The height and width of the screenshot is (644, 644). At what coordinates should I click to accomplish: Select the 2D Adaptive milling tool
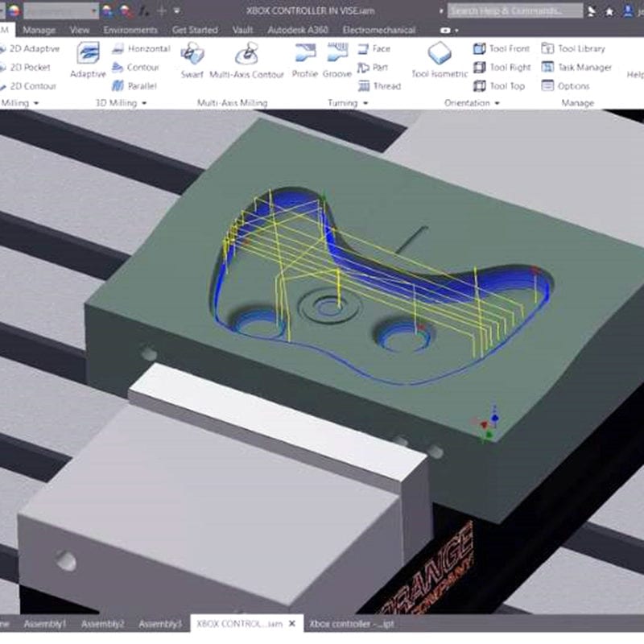(x=30, y=48)
